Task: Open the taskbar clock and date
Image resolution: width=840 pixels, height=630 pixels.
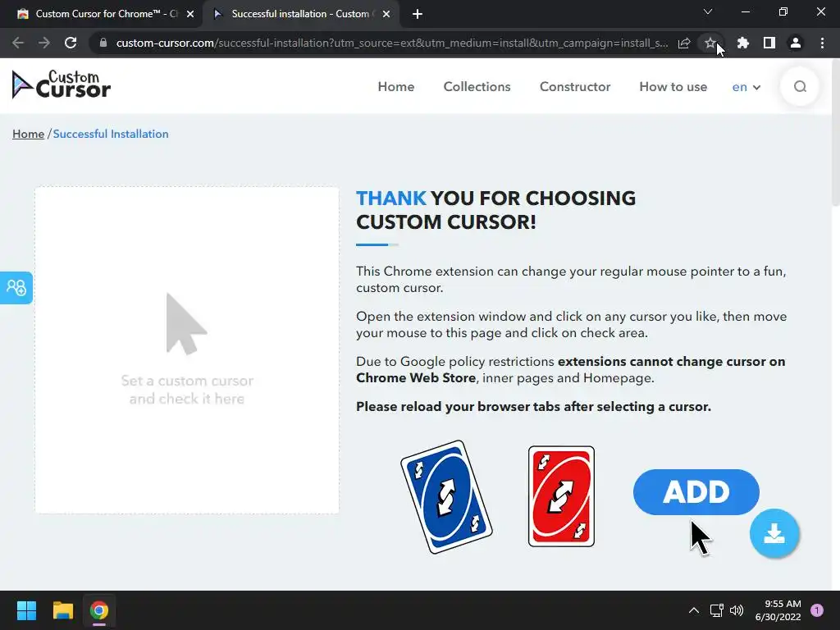Action: (x=778, y=610)
